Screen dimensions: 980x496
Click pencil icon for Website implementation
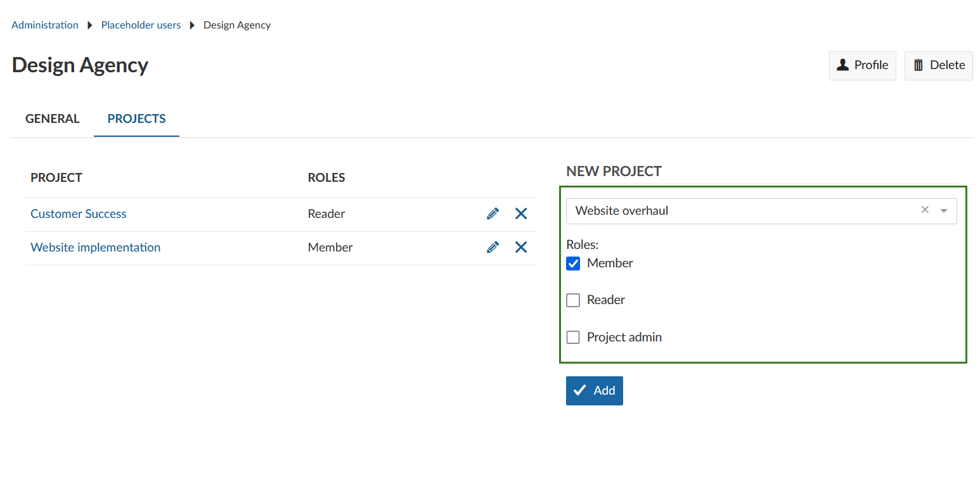point(493,247)
